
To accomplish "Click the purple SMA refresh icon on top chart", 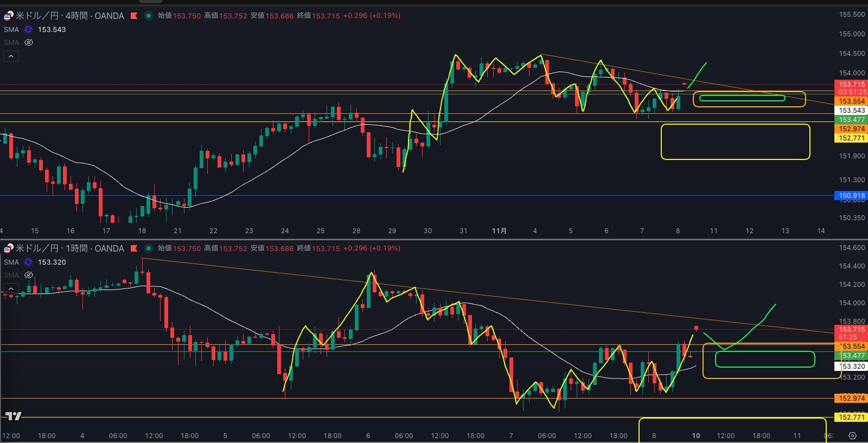I will [28, 29].
